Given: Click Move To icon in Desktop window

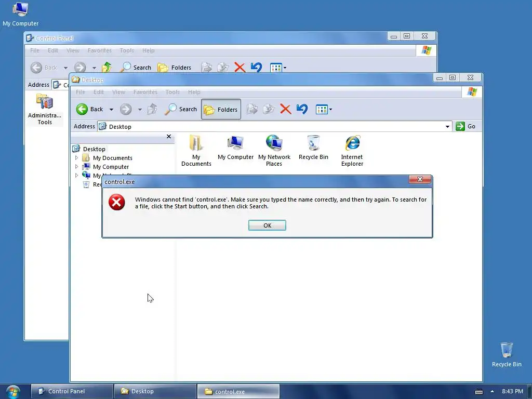Looking at the screenshot, I should 252,109.
